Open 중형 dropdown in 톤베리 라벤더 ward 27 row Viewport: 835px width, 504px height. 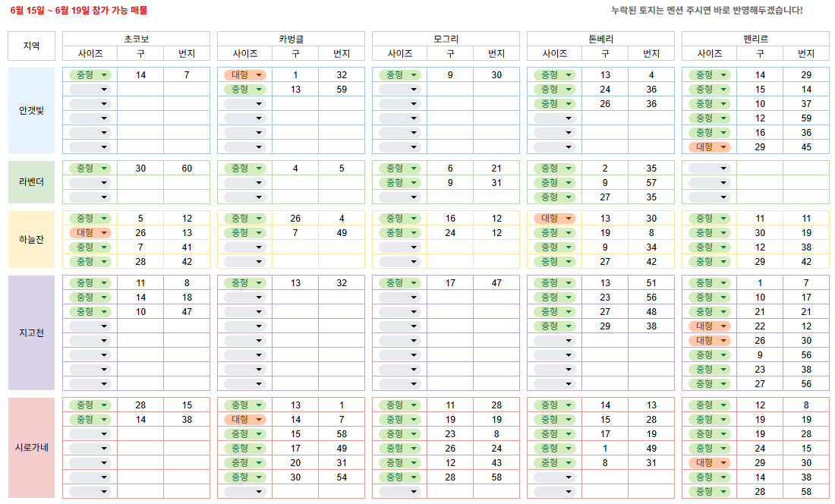coord(554,197)
